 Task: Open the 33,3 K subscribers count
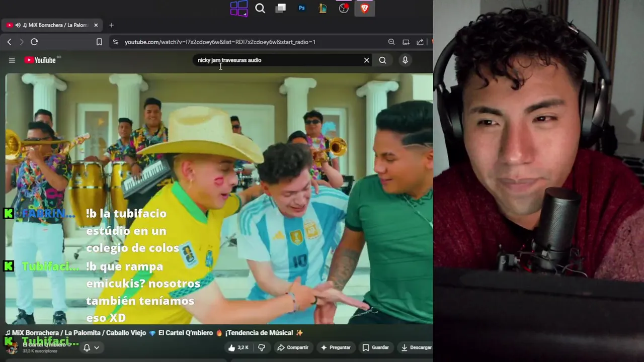point(40,351)
